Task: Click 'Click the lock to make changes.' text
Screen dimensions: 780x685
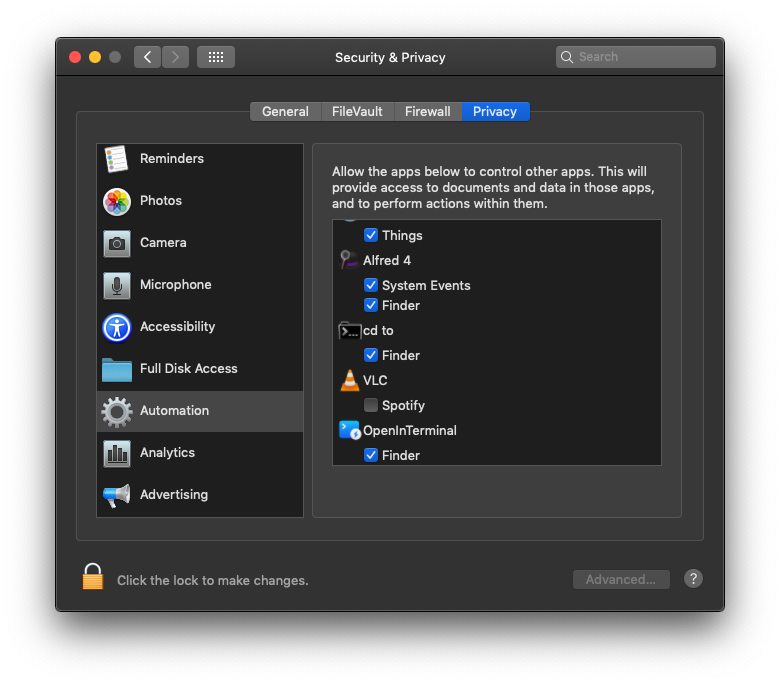Action: tap(213, 581)
